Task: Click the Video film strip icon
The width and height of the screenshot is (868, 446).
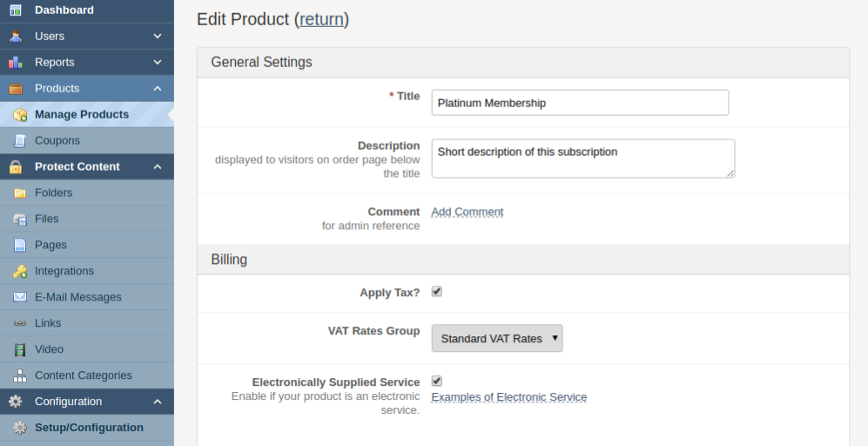Action: (19, 349)
